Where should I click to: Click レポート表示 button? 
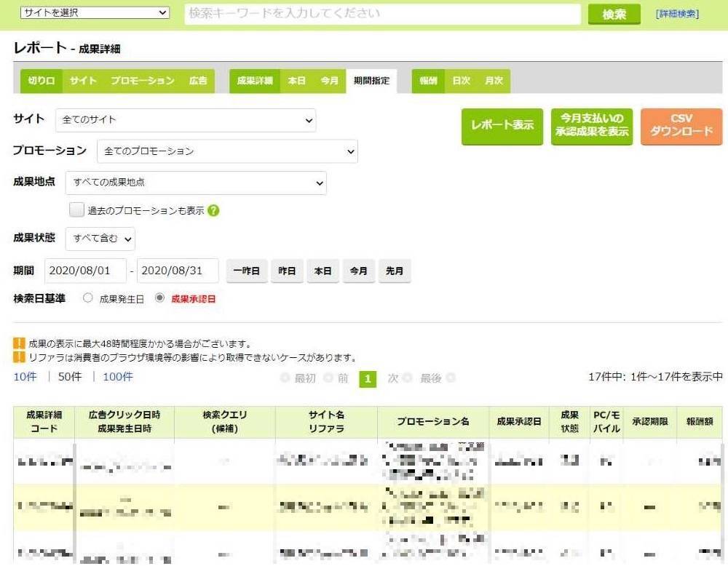502,125
